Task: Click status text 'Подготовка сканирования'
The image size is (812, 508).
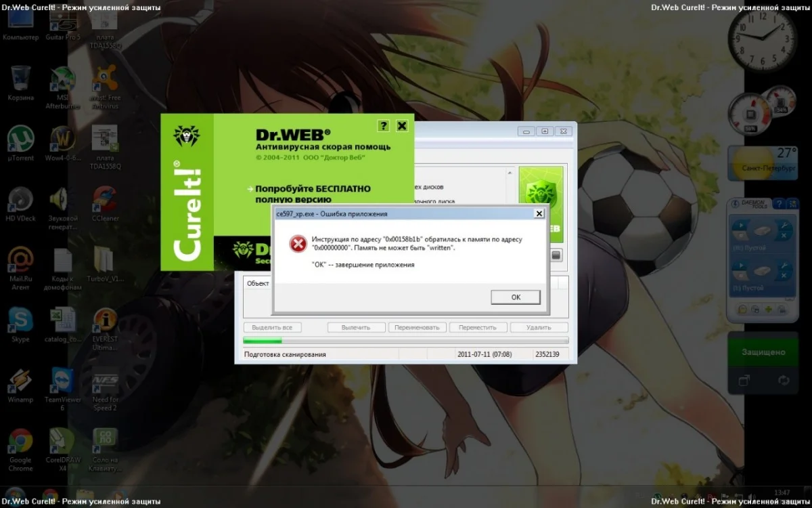Action: click(285, 354)
